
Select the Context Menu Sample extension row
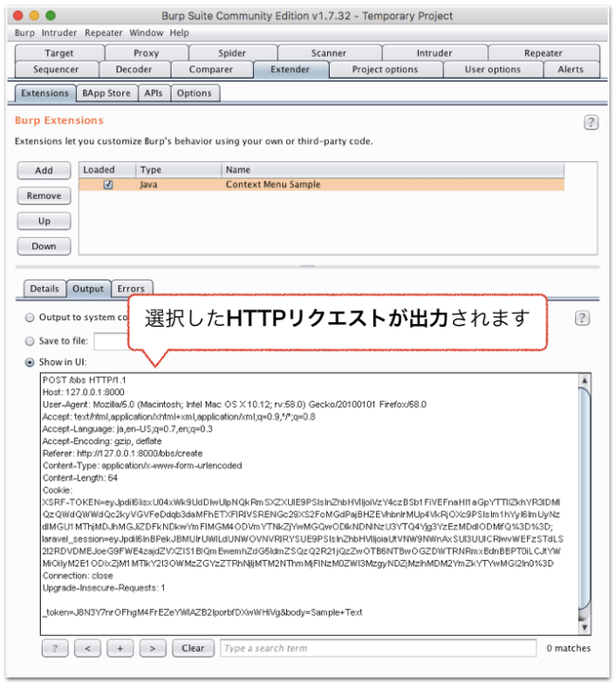point(321,185)
